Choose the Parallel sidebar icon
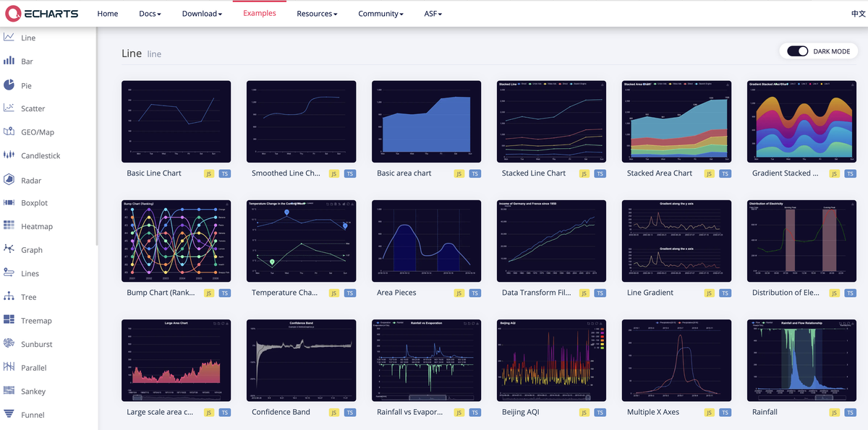 click(9, 367)
